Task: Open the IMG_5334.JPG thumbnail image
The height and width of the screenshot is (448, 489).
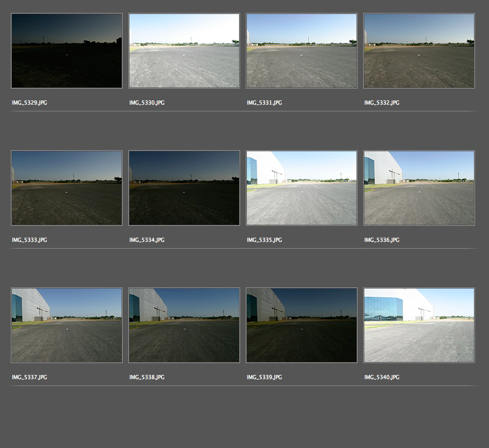Action: point(184,188)
